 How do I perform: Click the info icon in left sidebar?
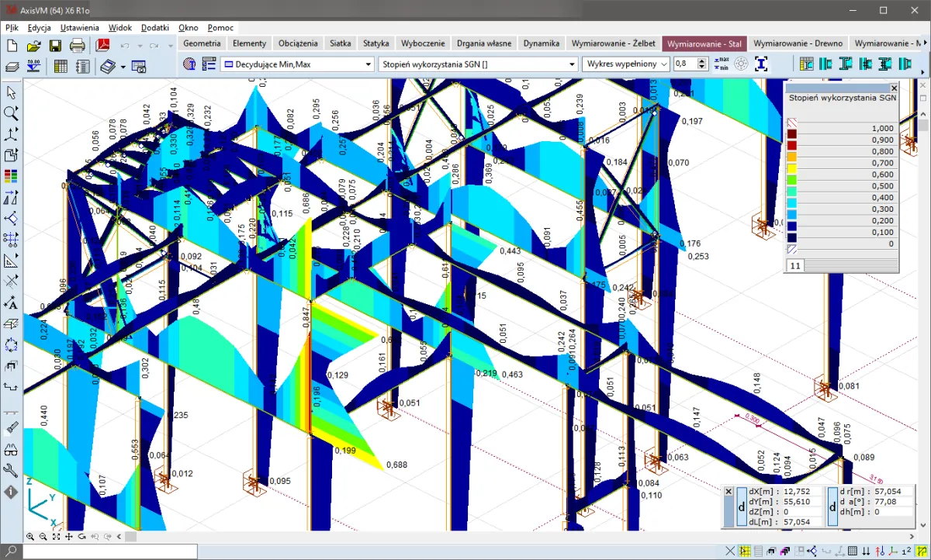11,492
